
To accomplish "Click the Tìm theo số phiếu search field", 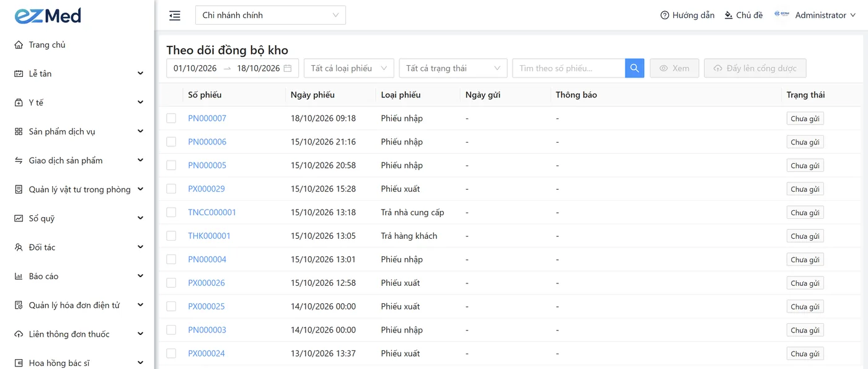I will 569,68.
